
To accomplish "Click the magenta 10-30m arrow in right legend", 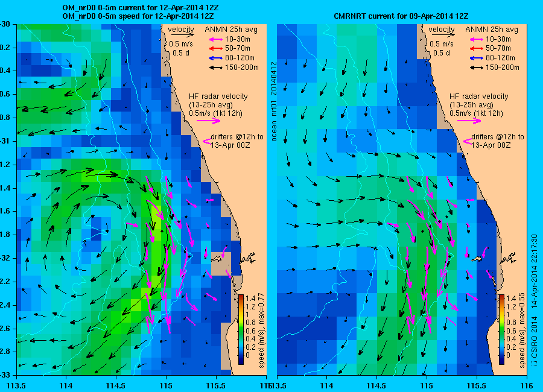I will [x=477, y=39].
